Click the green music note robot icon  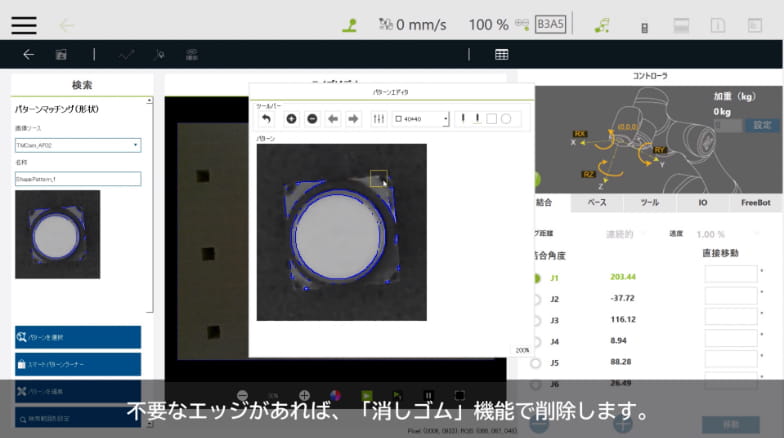[602, 25]
